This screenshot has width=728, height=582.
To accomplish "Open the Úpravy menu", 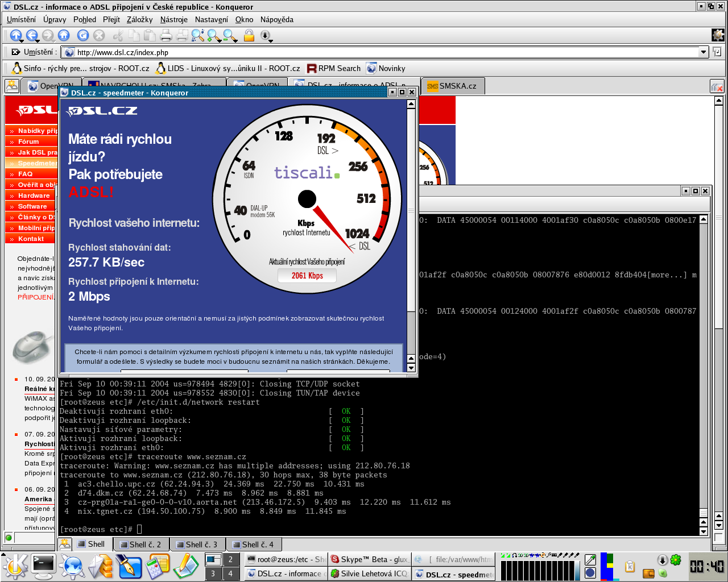I will tap(55, 19).
